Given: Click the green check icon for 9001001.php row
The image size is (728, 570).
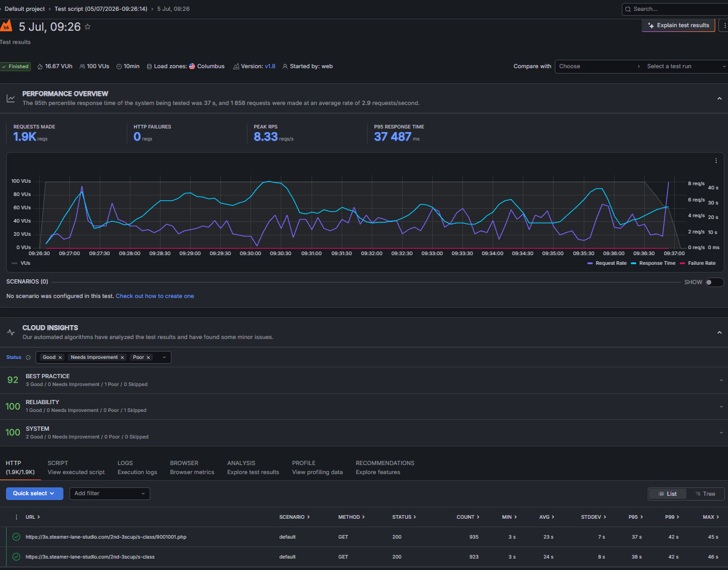Looking at the screenshot, I should point(16,537).
